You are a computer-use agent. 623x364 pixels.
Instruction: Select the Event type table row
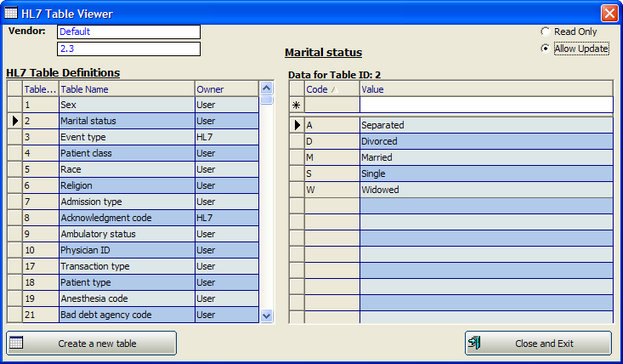point(133,137)
